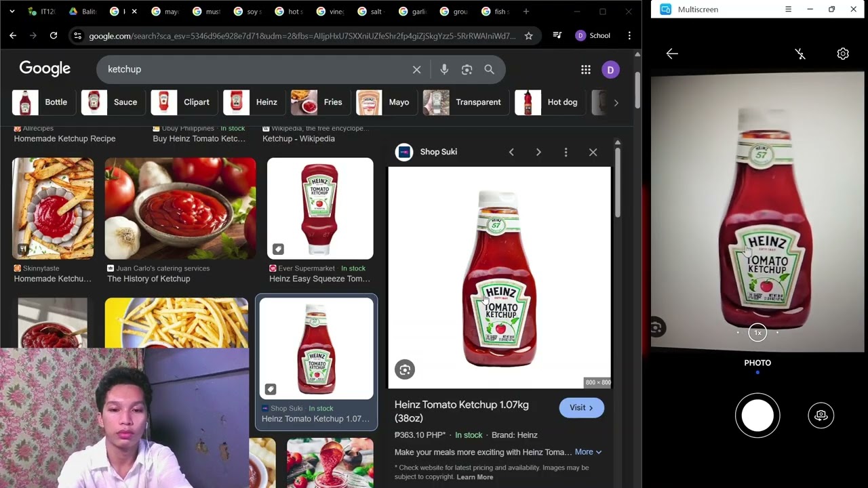Filter images by the Sauce chip
Image resolution: width=868 pixels, height=488 pixels.
112,102
